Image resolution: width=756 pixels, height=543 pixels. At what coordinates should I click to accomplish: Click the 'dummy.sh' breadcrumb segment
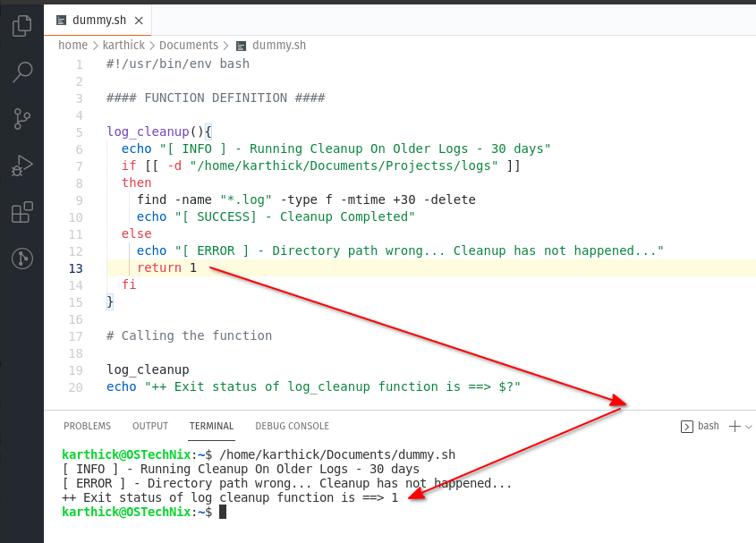[278, 45]
